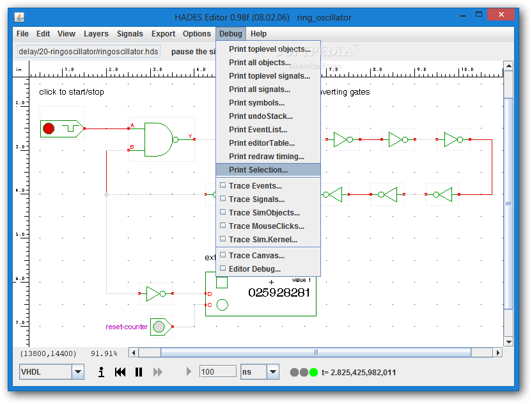Click the reset-counter input pin icon
The width and height of the screenshot is (532, 404).
pyautogui.click(x=161, y=327)
